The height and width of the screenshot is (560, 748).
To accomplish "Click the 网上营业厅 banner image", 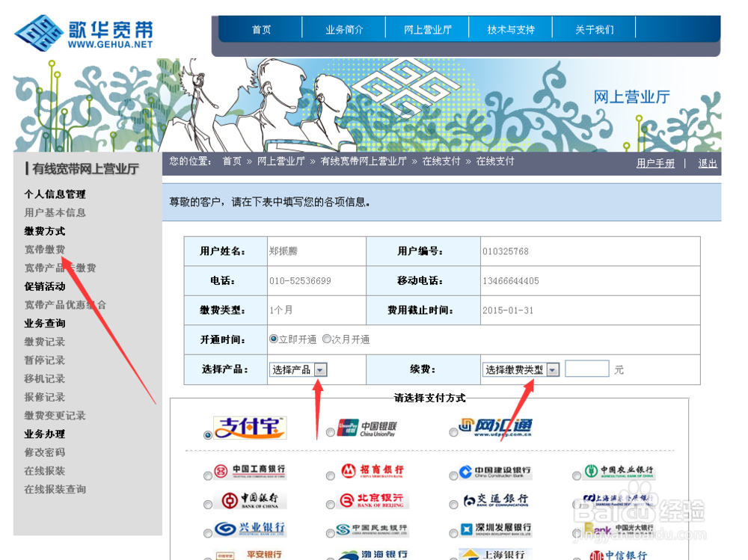I will (x=367, y=105).
